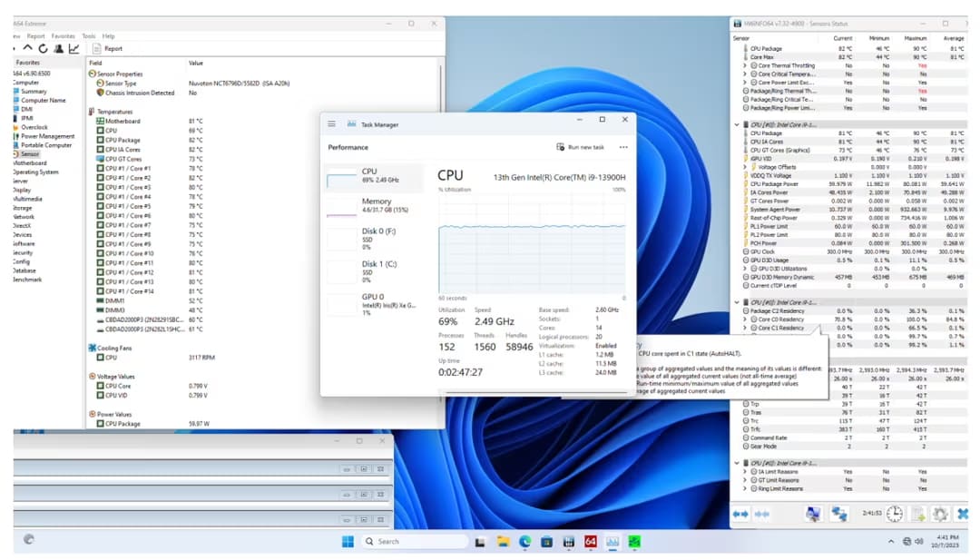The image size is (980, 560).
Task: Click the clock reset icon in HWiNFO toolbar
Action: coord(895,514)
